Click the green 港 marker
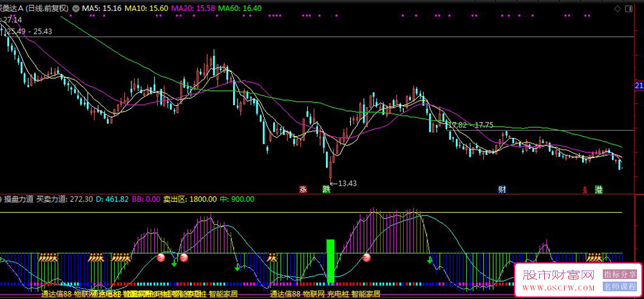 (599, 189)
